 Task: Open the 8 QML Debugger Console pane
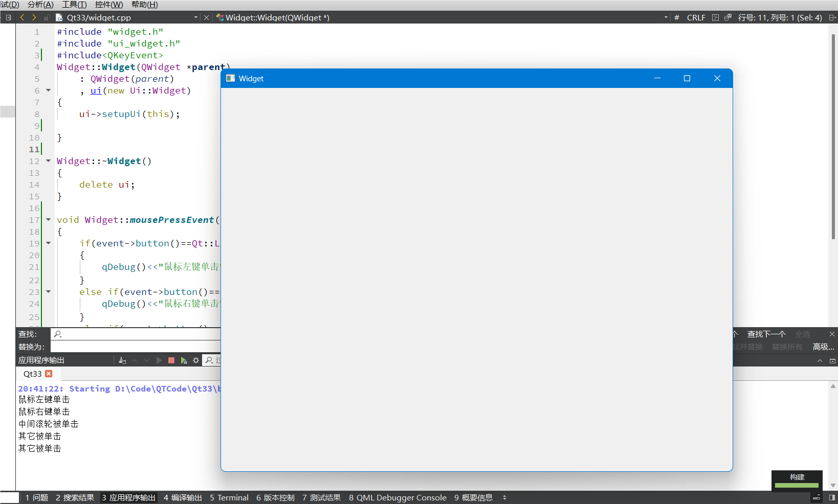tap(398, 497)
